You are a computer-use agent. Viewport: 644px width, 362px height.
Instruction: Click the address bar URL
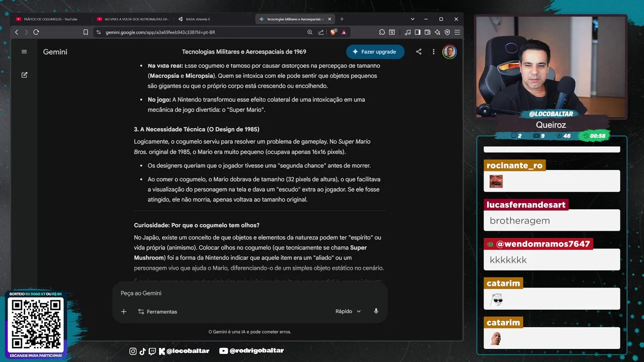160,32
